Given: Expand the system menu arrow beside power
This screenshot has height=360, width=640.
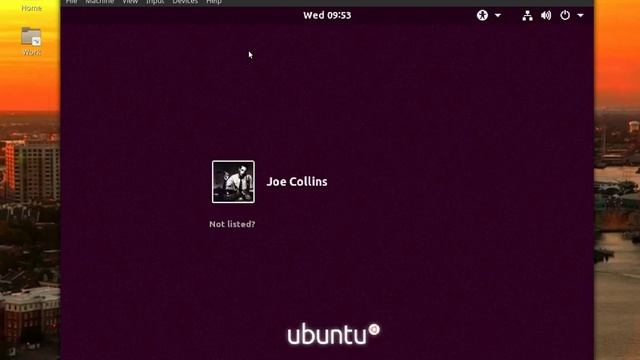Looking at the screenshot, I should pos(580,16).
